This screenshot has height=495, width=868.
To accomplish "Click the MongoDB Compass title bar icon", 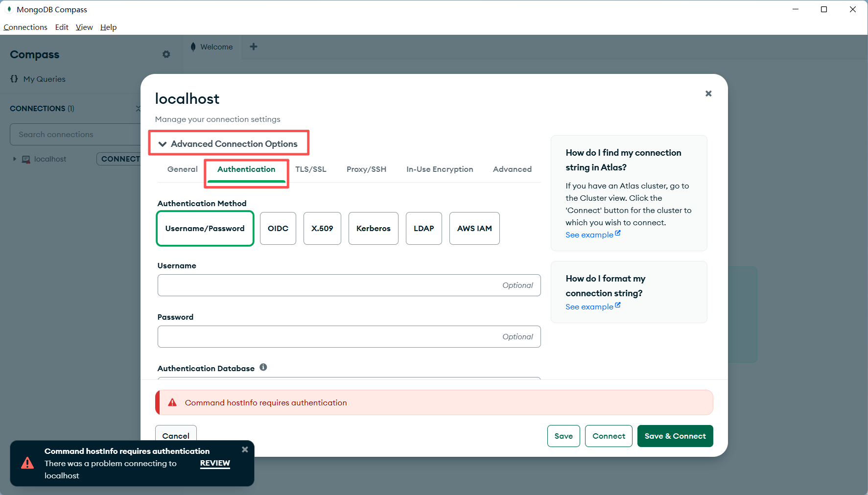I will pos(9,9).
